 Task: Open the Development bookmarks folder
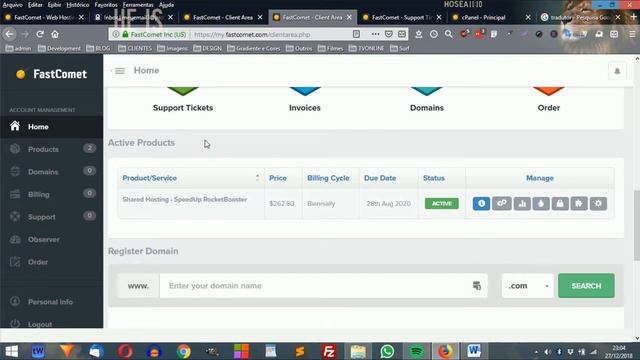pyautogui.click(x=59, y=48)
